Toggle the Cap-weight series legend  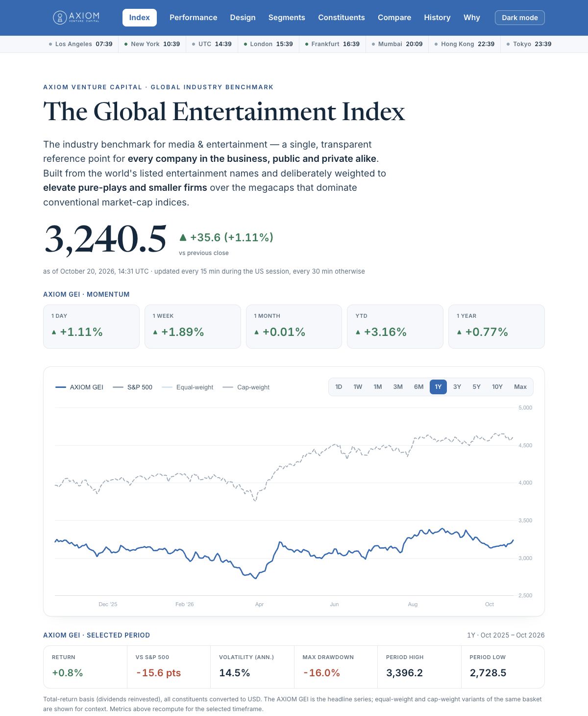click(246, 387)
